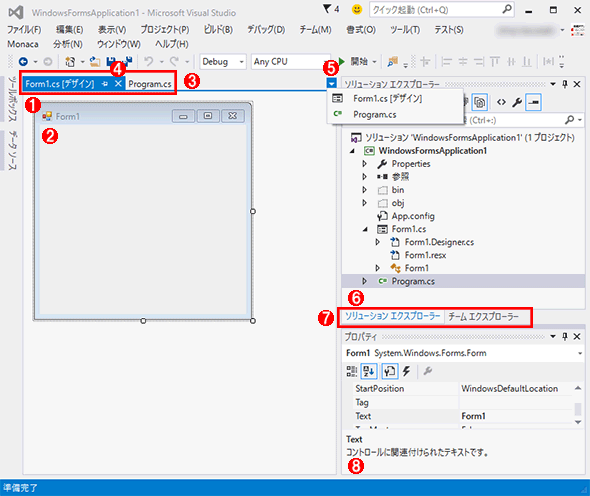Close the Form1.cs [デザイン] tab
This screenshot has width=590, height=496.
118,84
